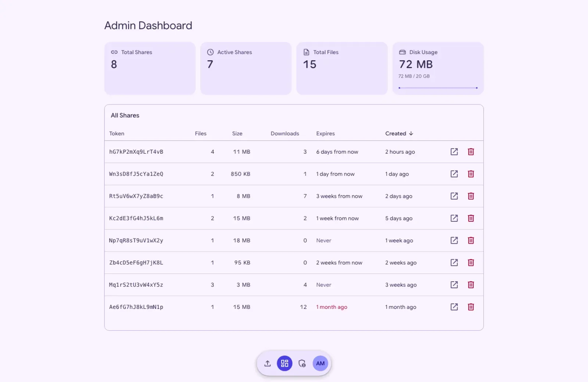
Task: Click token hG7kP2mXq9LrT4vB
Action: 136,152
